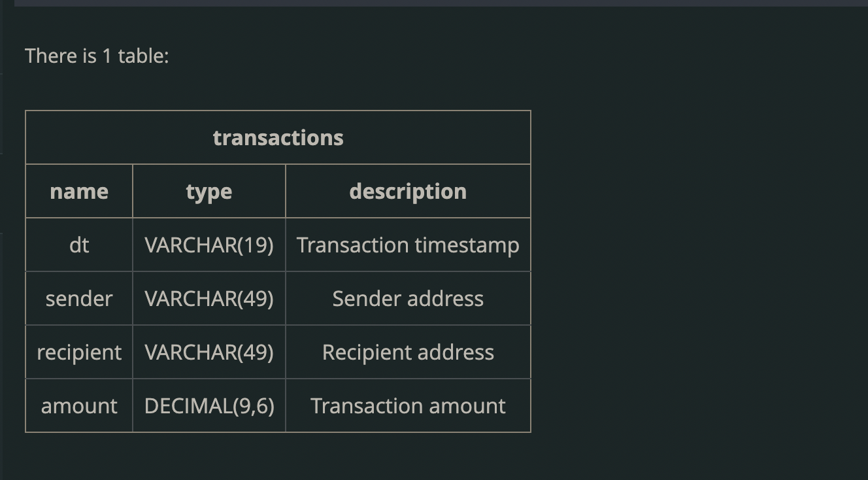Screen dimensions: 868x480
Task: Click VARCHAR(49) in the sender row
Action: click(209, 299)
